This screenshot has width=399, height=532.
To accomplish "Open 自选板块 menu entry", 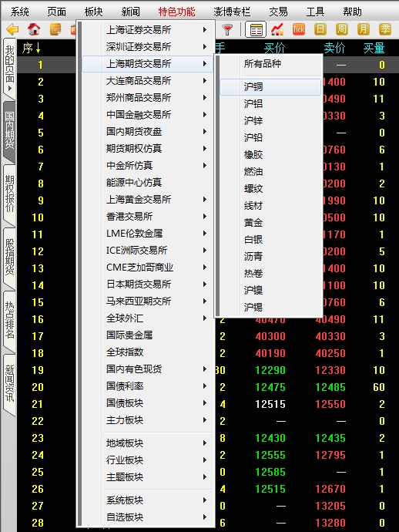I will click(147, 517).
